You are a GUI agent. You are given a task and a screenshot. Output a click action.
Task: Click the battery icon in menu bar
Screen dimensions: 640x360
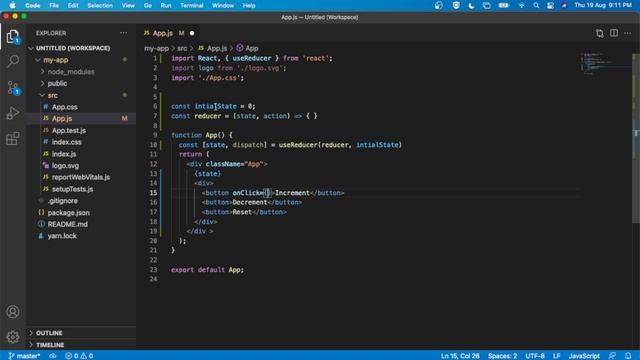coord(504,5)
